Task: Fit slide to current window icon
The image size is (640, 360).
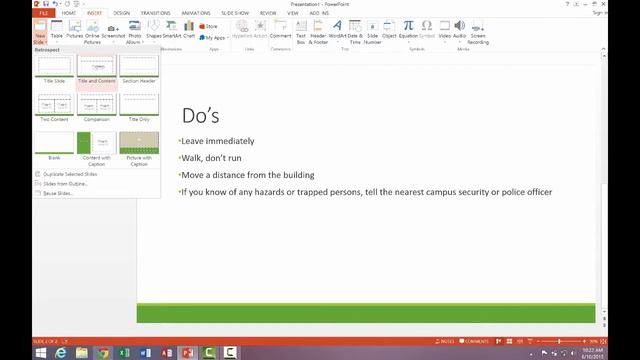Action: [x=603, y=341]
